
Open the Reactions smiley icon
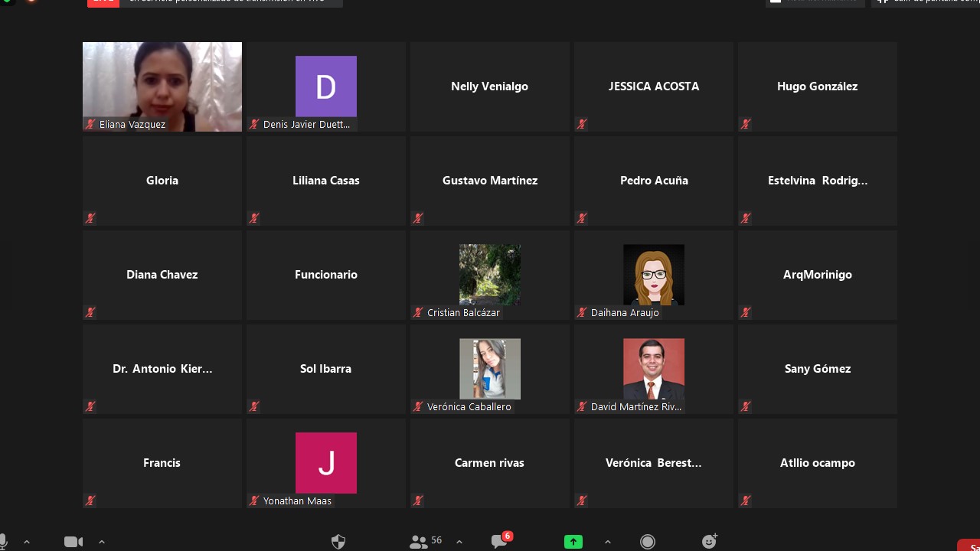[x=710, y=541]
